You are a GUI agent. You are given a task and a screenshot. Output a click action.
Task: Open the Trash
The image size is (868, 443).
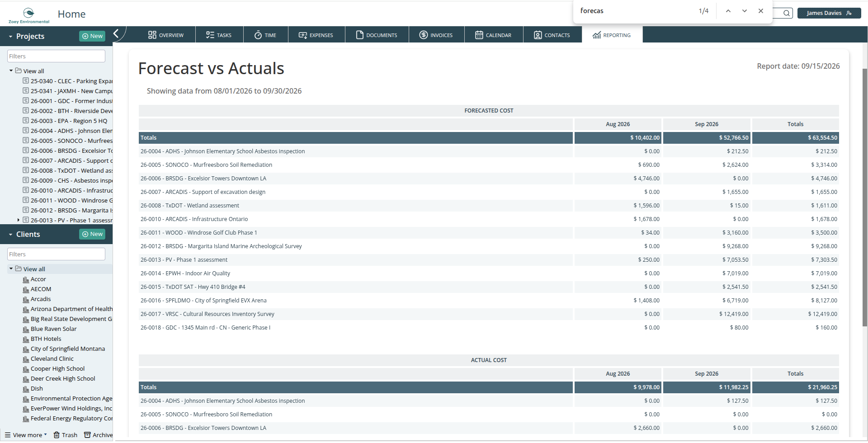[x=66, y=435]
